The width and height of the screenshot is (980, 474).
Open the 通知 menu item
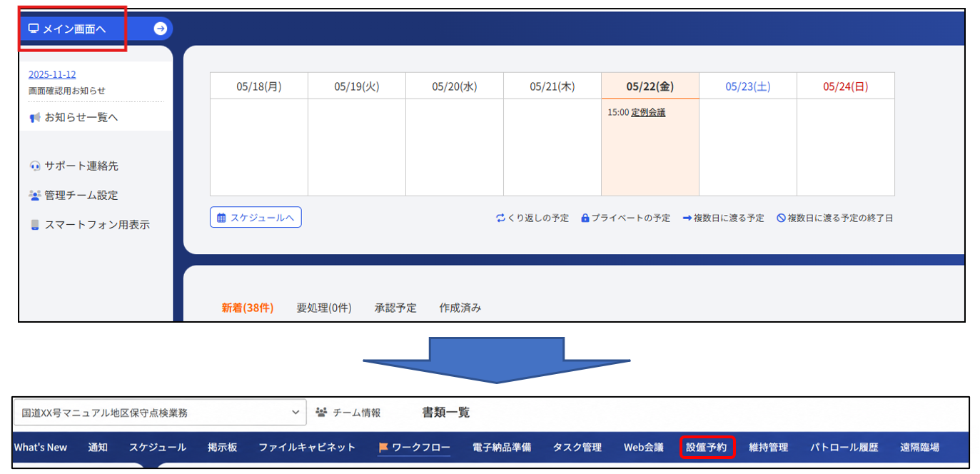tap(98, 448)
